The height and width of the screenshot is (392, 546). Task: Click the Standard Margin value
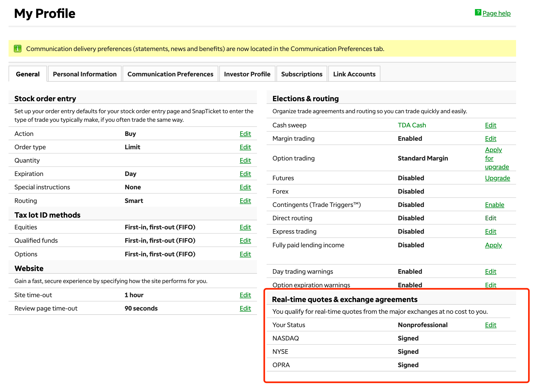coord(423,158)
